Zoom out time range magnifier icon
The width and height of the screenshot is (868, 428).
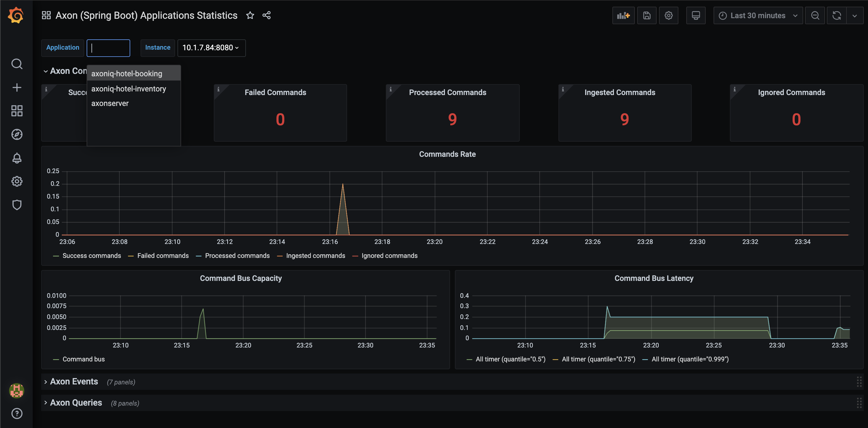[x=815, y=15]
